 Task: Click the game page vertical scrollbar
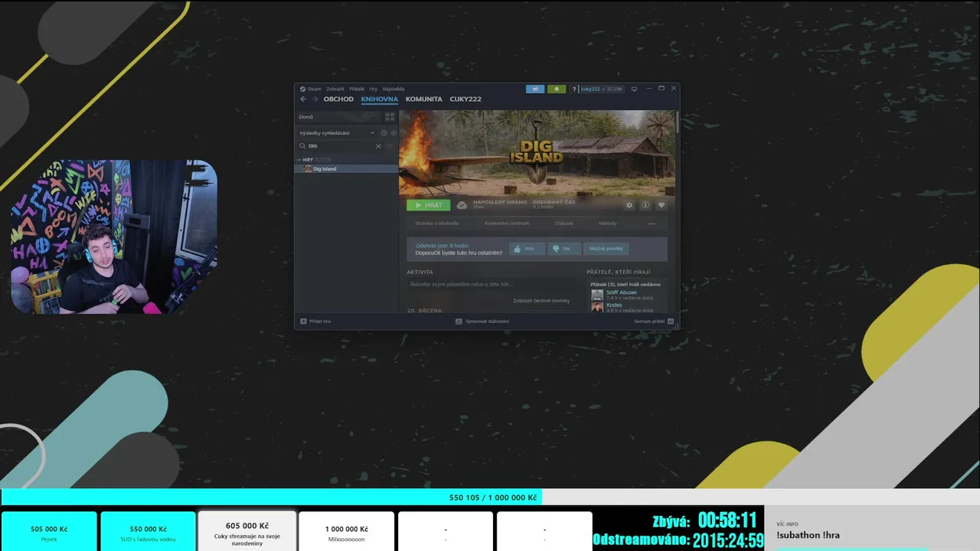pyautogui.click(x=677, y=122)
